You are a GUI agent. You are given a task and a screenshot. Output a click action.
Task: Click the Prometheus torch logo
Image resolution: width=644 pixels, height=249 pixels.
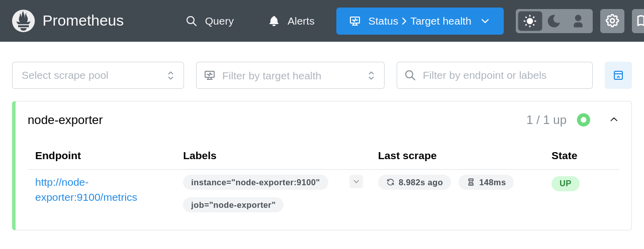click(24, 21)
